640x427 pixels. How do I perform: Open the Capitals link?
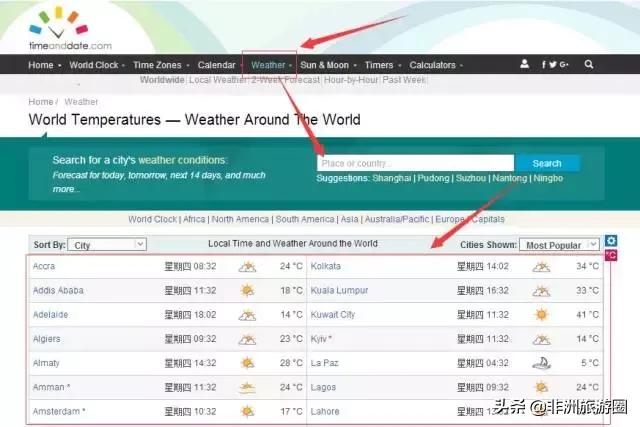coord(488,219)
